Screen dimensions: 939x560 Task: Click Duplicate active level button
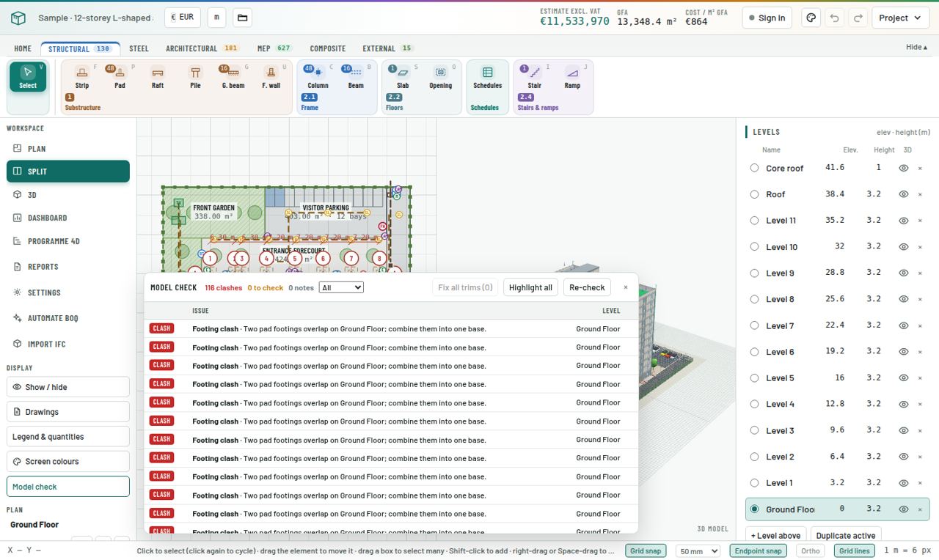pos(845,535)
